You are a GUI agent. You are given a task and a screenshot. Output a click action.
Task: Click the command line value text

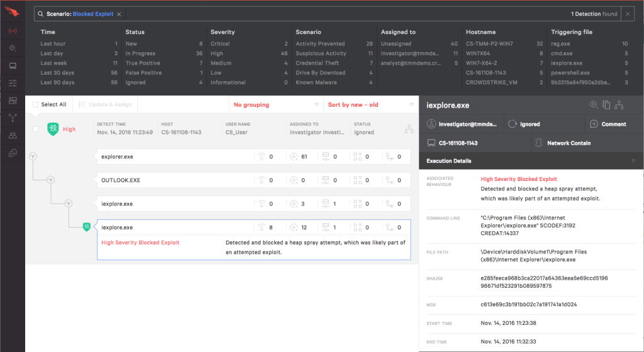(x=528, y=226)
